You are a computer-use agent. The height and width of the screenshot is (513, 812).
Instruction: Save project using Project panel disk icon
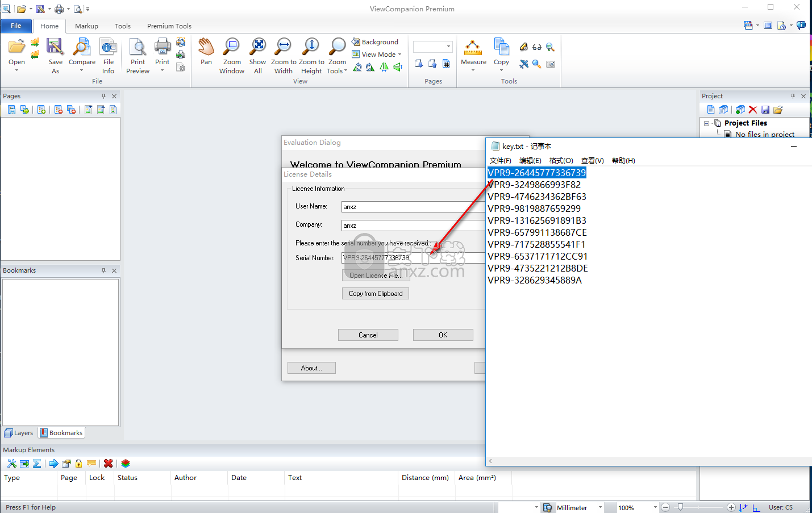[765, 110]
